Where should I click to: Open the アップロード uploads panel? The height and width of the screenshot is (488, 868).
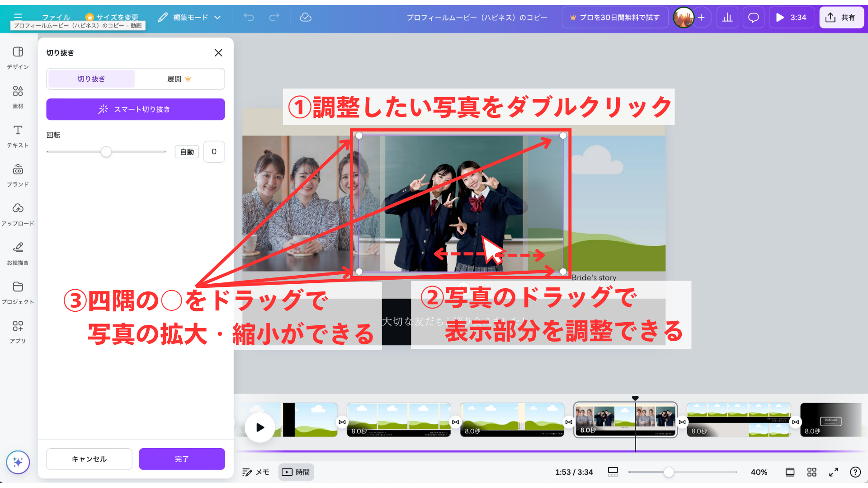[18, 215]
